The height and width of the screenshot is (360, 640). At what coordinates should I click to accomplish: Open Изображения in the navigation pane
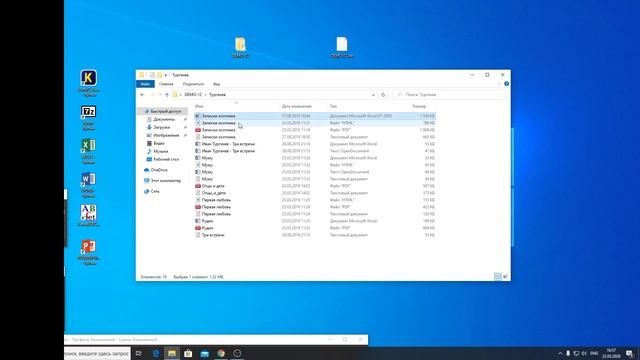(x=166, y=135)
